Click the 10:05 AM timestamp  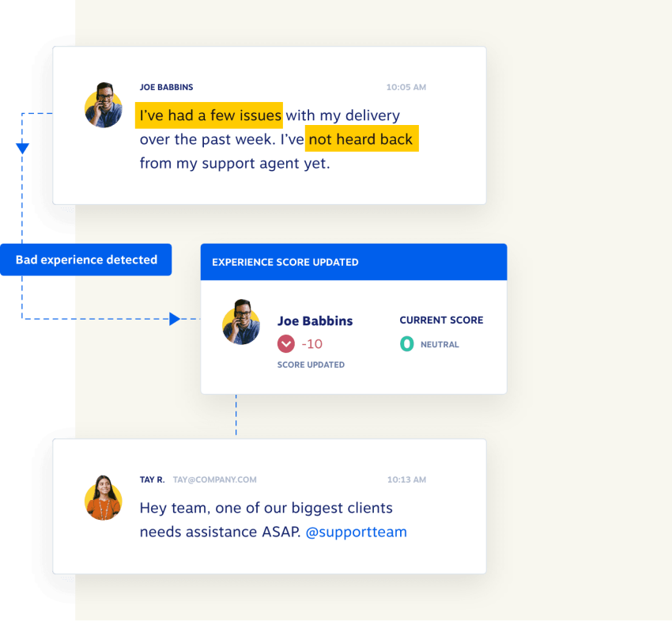[x=406, y=87]
